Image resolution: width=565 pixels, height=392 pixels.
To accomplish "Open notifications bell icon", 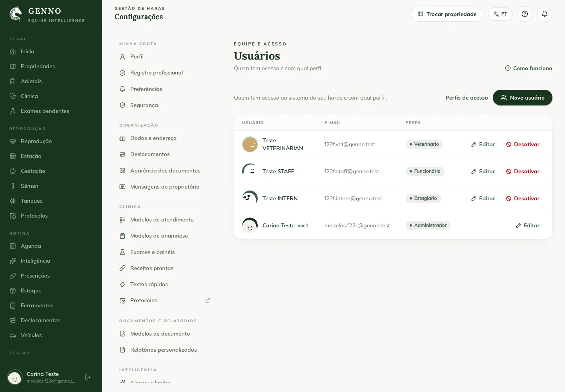I will (545, 14).
